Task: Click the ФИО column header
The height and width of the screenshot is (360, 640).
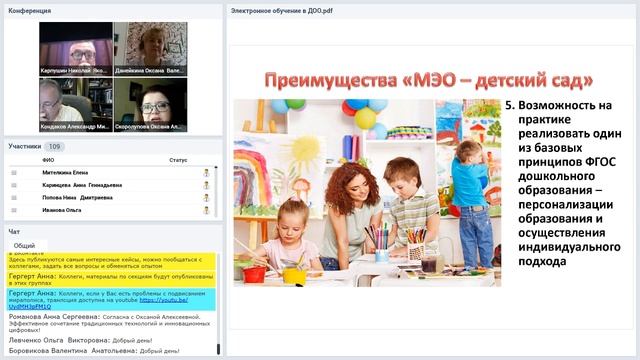Action: click(48, 160)
